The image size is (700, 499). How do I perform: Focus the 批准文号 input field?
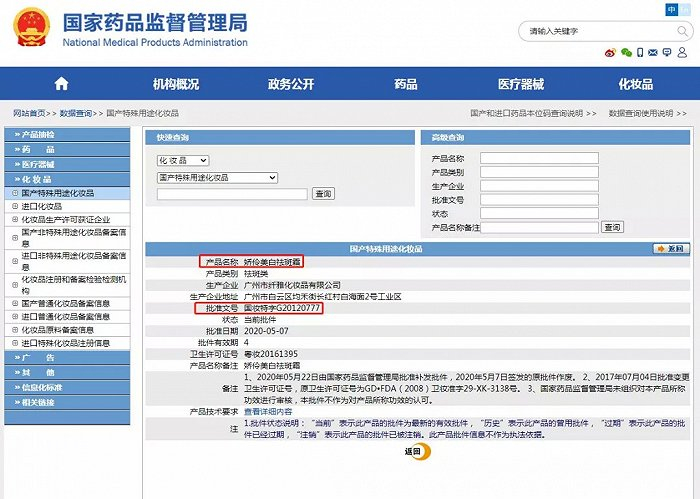539,200
